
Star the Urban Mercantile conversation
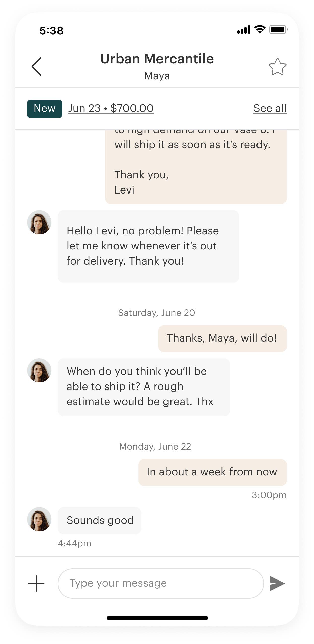click(x=277, y=67)
